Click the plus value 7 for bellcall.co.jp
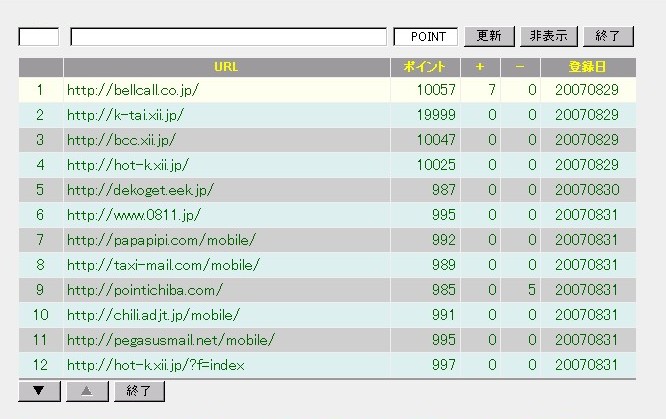 coord(492,90)
